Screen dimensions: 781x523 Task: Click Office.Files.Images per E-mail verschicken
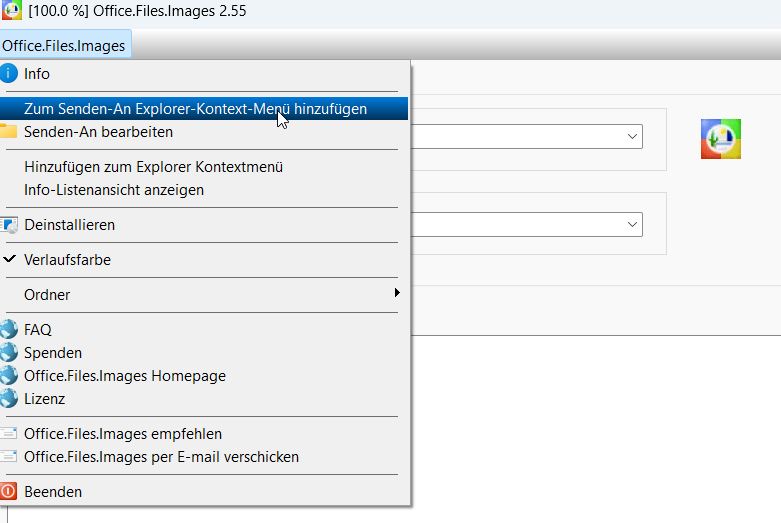[161, 457]
